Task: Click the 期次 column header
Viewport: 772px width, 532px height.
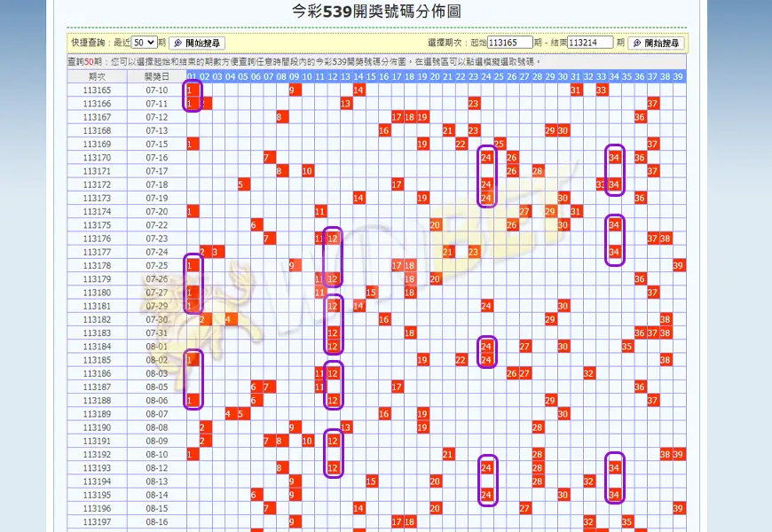Action: 97,77
